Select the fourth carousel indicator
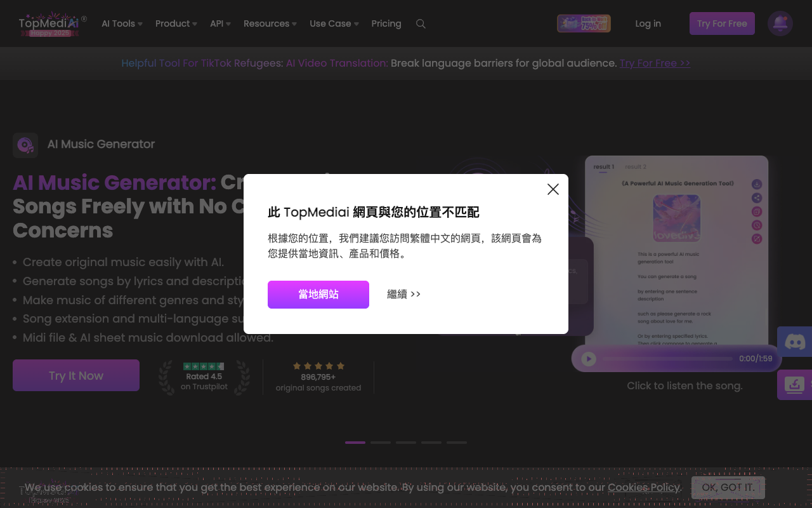Screen dimensions: 812x508 click(431, 443)
